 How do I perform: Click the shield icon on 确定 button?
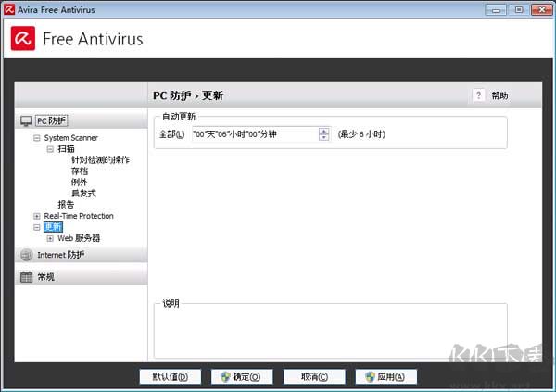(x=225, y=377)
